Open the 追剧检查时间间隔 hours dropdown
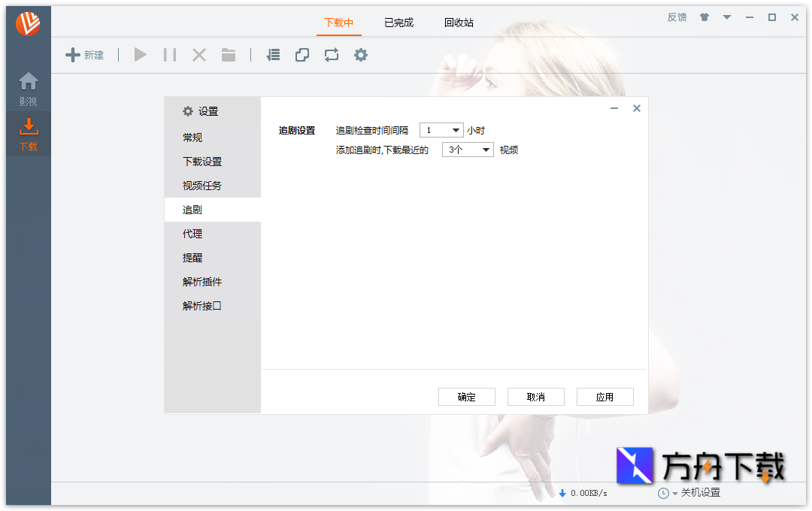 point(442,129)
